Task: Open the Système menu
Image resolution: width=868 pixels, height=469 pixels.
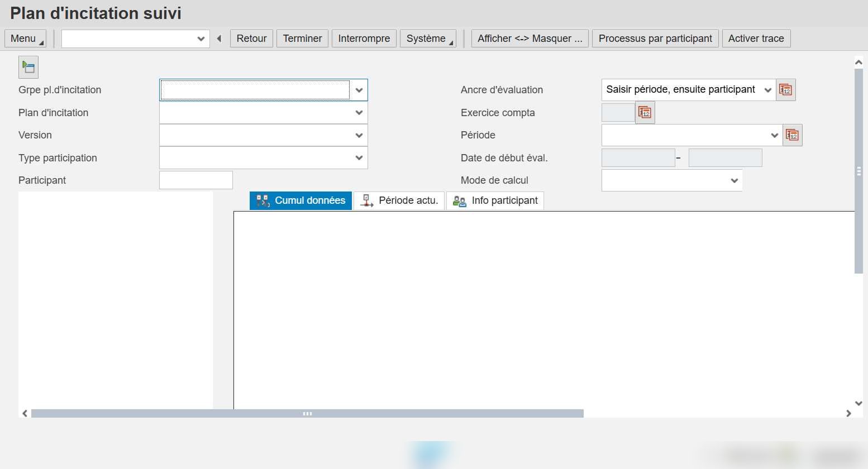Action: [428, 39]
